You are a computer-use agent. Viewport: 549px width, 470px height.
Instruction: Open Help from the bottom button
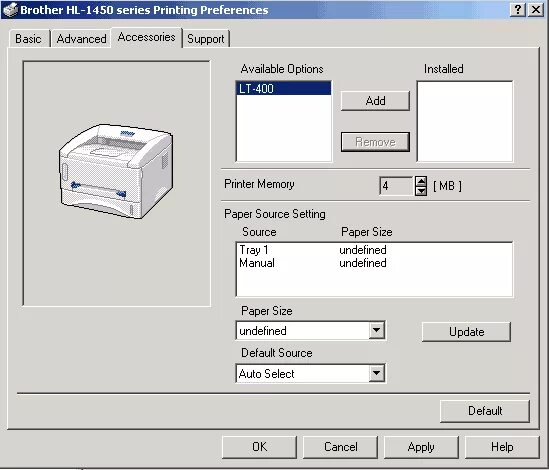point(502,447)
